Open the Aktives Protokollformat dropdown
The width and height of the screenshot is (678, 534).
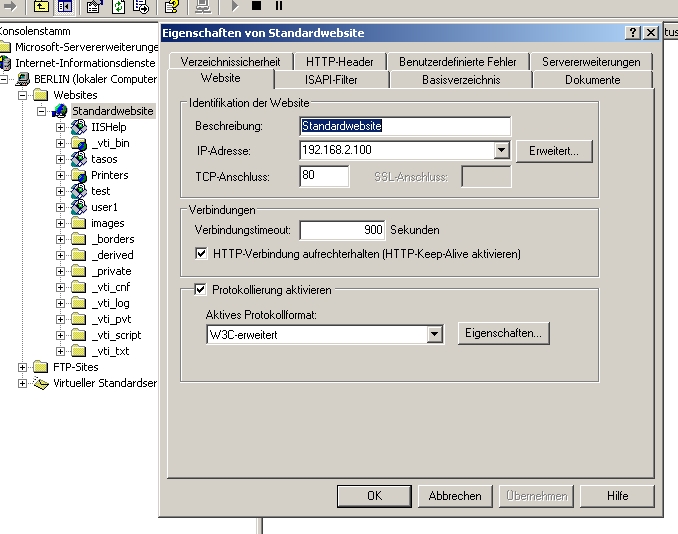pos(434,335)
